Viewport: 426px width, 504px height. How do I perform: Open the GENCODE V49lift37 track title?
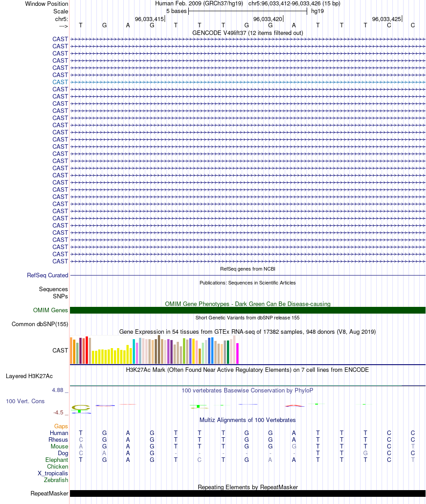click(248, 33)
